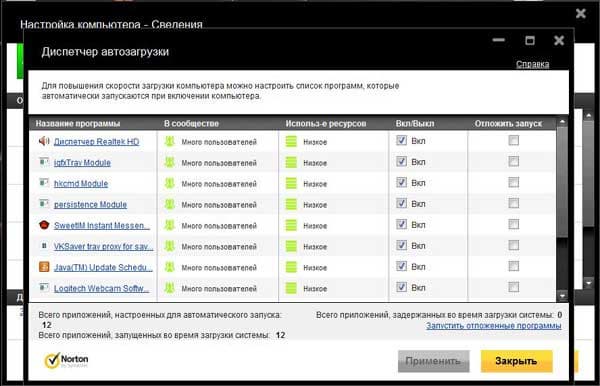The image size is (600, 386).
Task: Uncheck Вкл for Logitech Webcam Software
Action: pos(401,287)
